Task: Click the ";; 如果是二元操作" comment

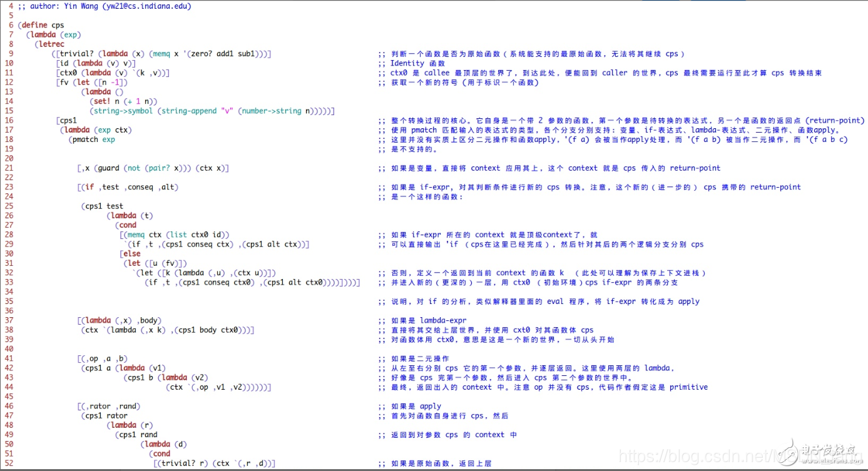Action: point(414,358)
